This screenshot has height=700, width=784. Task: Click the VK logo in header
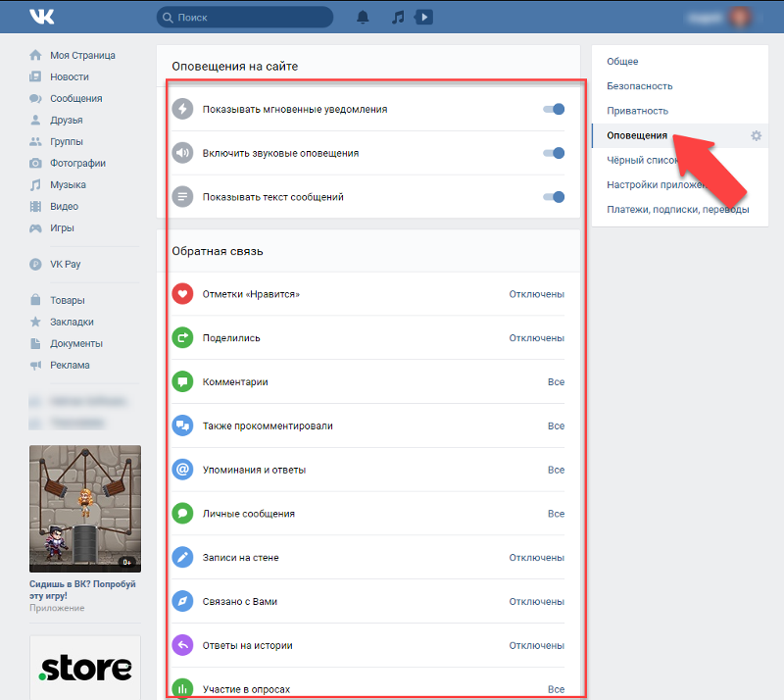pyautogui.click(x=41, y=17)
